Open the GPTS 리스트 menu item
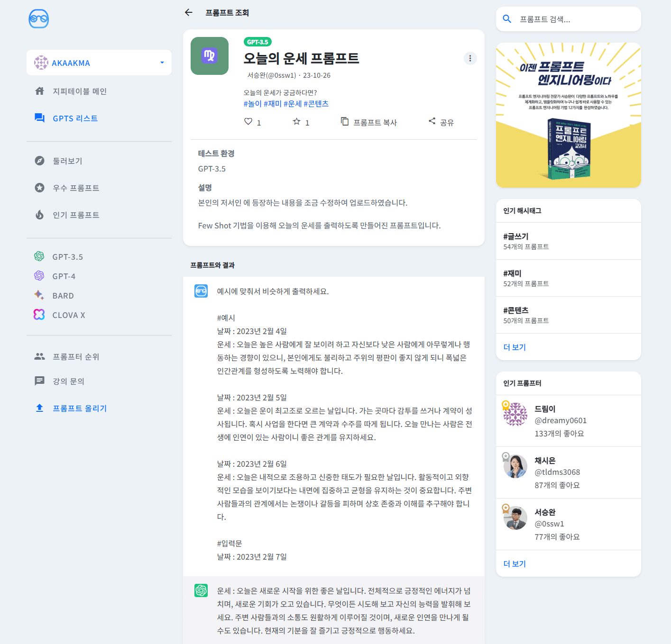This screenshot has width=671, height=644. pyautogui.click(x=76, y=118)
